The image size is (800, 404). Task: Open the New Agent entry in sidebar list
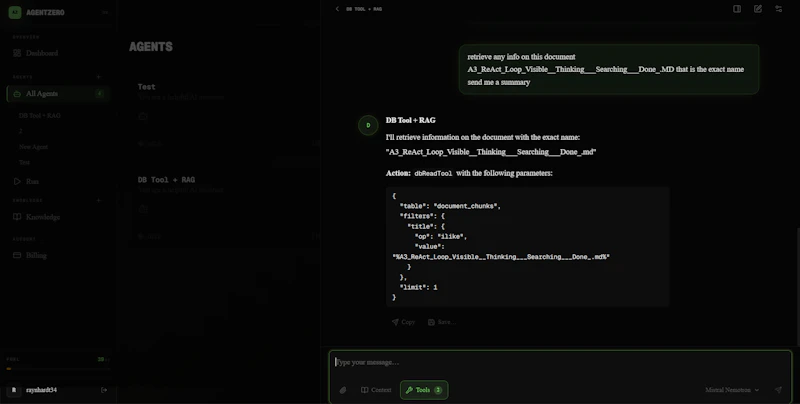coord(33,146)
